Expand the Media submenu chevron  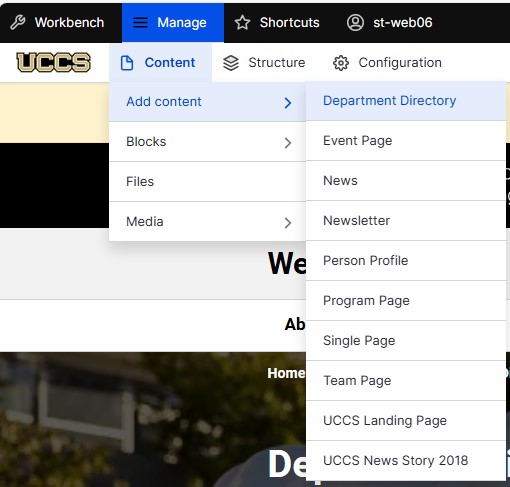[288, 223]
